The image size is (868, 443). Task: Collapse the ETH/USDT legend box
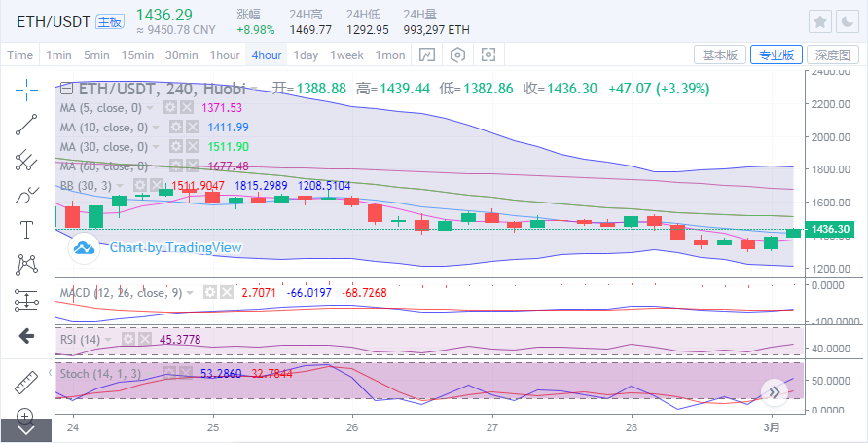[66, 88]
